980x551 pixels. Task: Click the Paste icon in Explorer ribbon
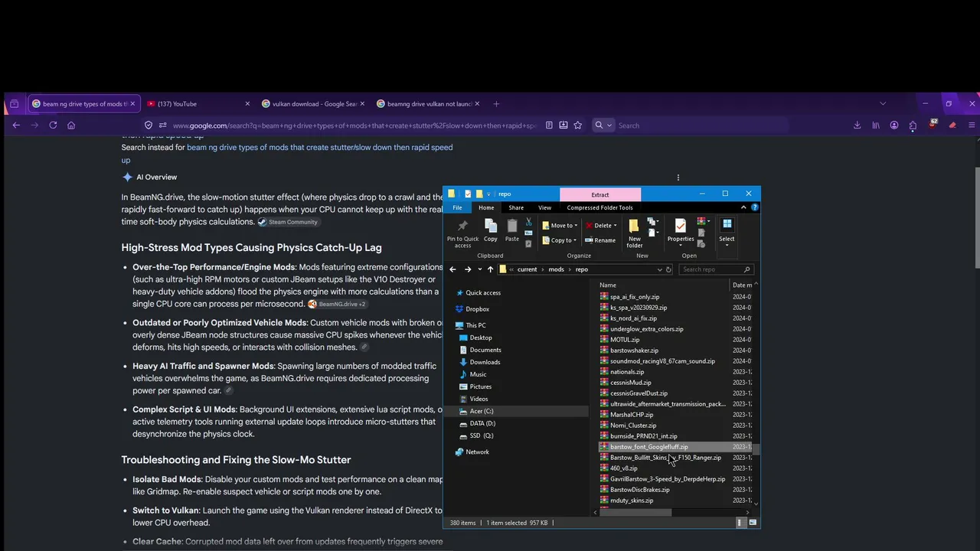[512, 230]
